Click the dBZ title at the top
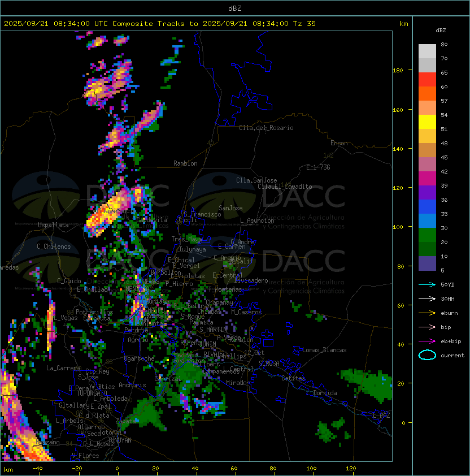 235,8
